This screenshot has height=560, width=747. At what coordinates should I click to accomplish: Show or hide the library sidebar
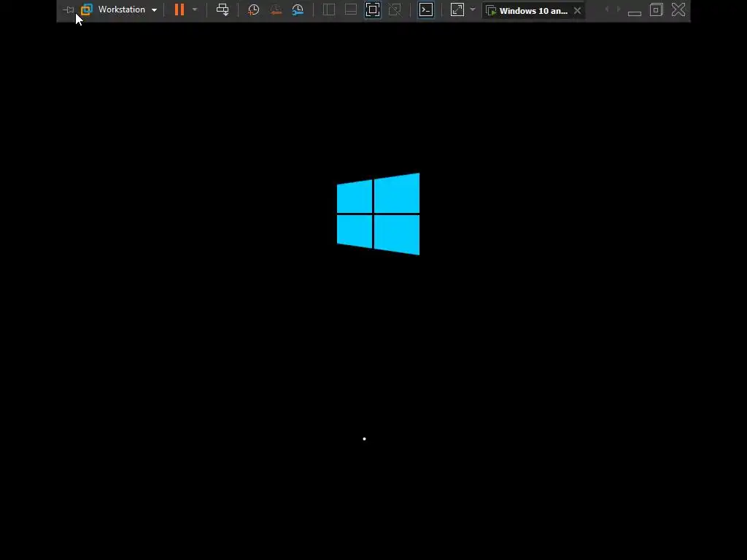pyautogui.click(x=329, y=9)
